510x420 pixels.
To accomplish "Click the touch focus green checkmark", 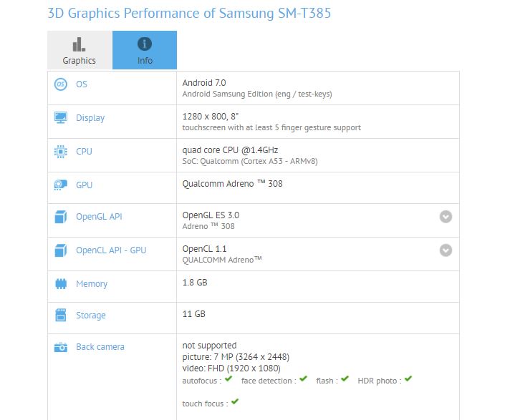I will tap(235, 402).
